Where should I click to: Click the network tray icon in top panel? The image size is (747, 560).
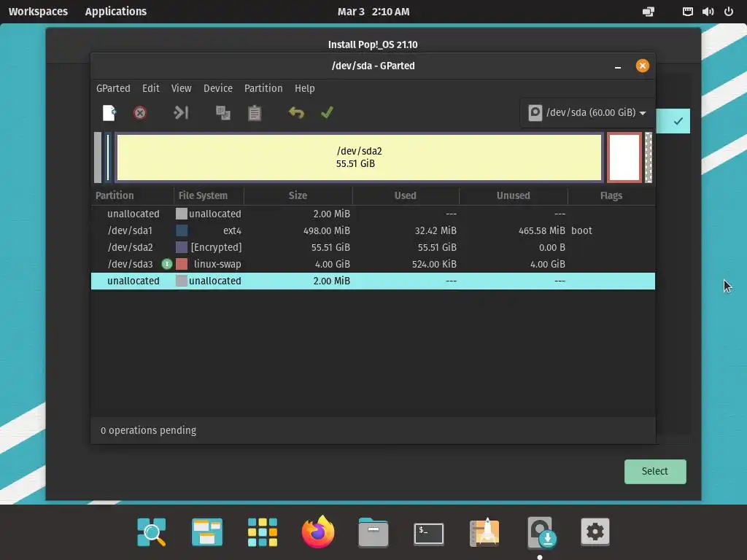click(x=687, y=12)
